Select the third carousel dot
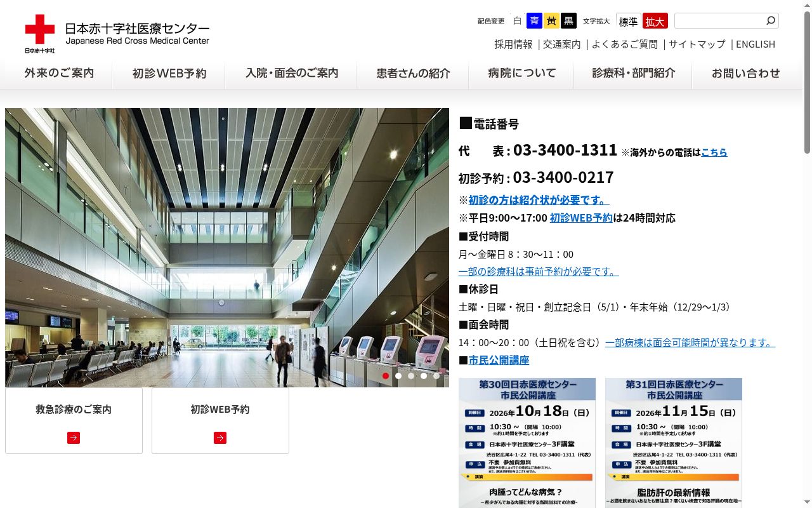 (411, 376)
